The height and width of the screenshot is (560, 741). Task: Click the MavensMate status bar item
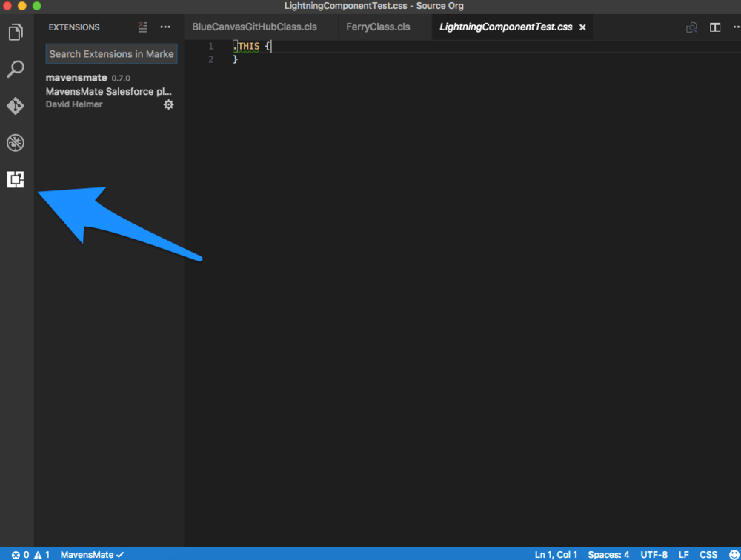coord(92,555)
